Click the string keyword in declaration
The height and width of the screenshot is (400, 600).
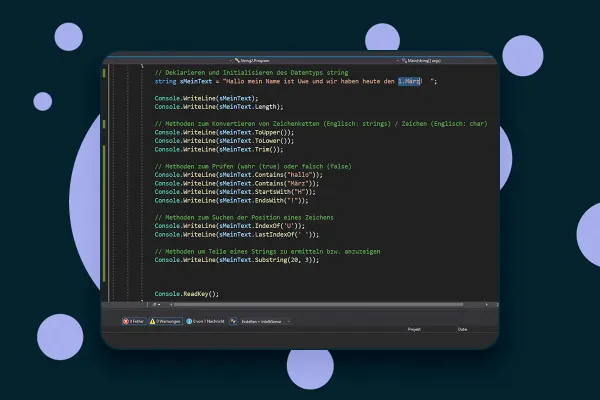coord(165,81)
